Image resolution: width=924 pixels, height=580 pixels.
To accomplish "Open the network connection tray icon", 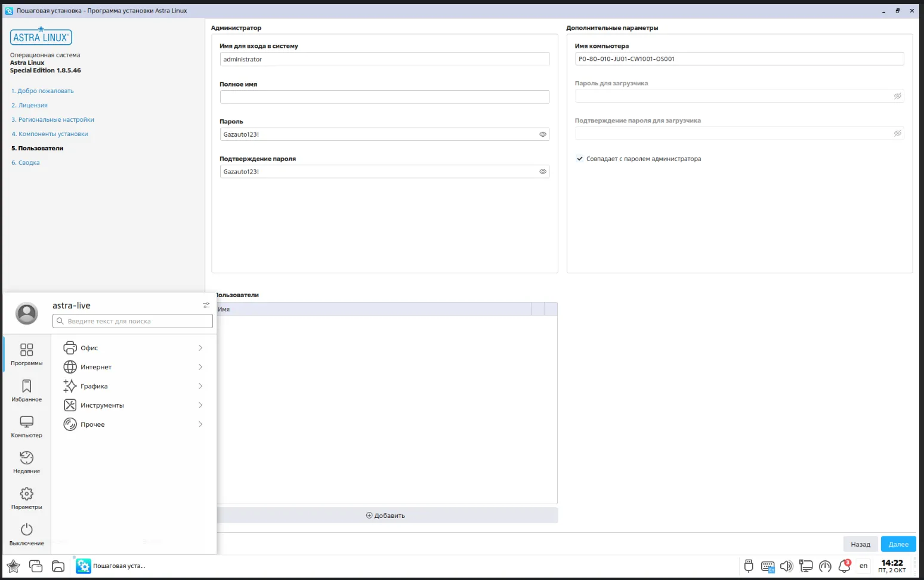I will pyautogui.click(x=806, y=566).
